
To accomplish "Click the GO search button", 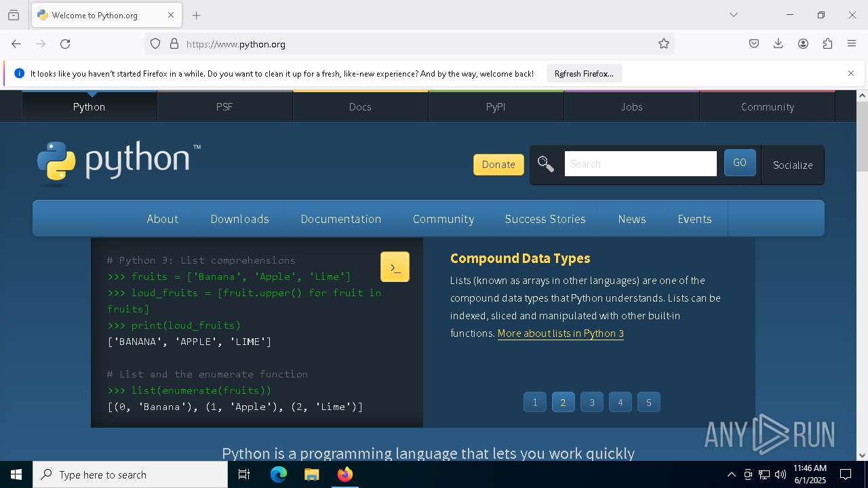I will [x=740, y=163].
